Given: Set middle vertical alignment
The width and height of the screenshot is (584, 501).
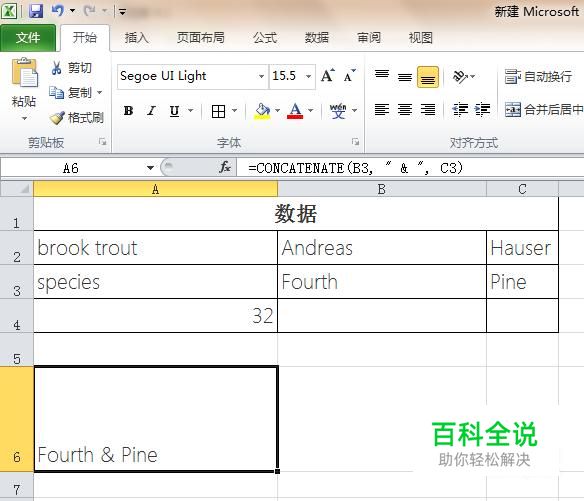Looking at the screenshot, I should coord(405,76).
